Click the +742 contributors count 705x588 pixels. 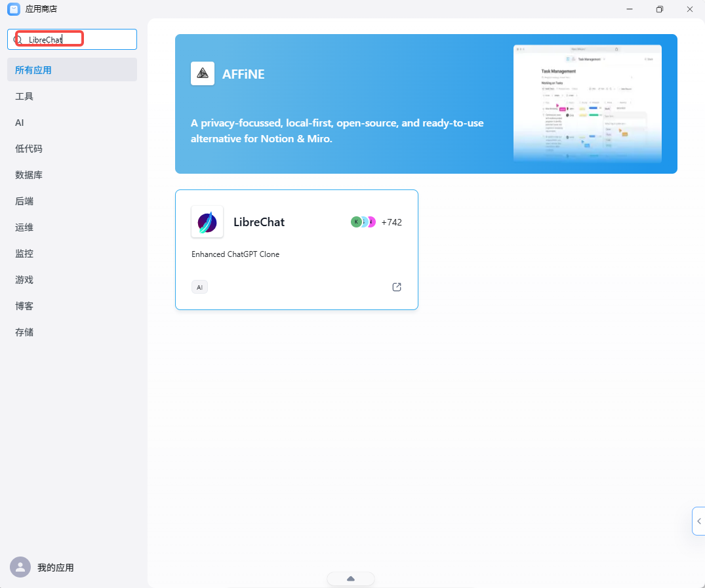point(392,222)
